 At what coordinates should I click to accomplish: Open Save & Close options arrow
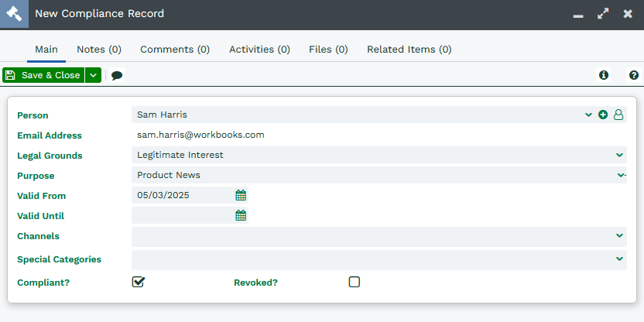(x=93, y=75)
